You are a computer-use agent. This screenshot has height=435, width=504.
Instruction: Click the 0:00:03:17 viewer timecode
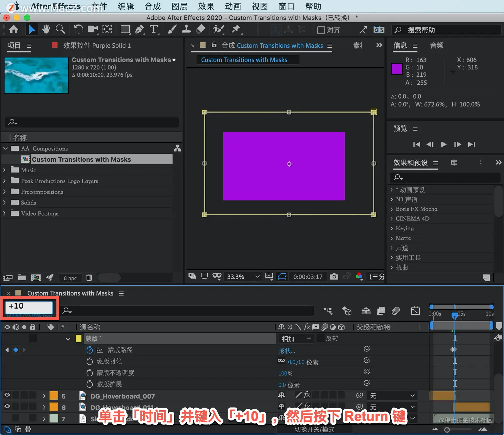click(308, 277)
